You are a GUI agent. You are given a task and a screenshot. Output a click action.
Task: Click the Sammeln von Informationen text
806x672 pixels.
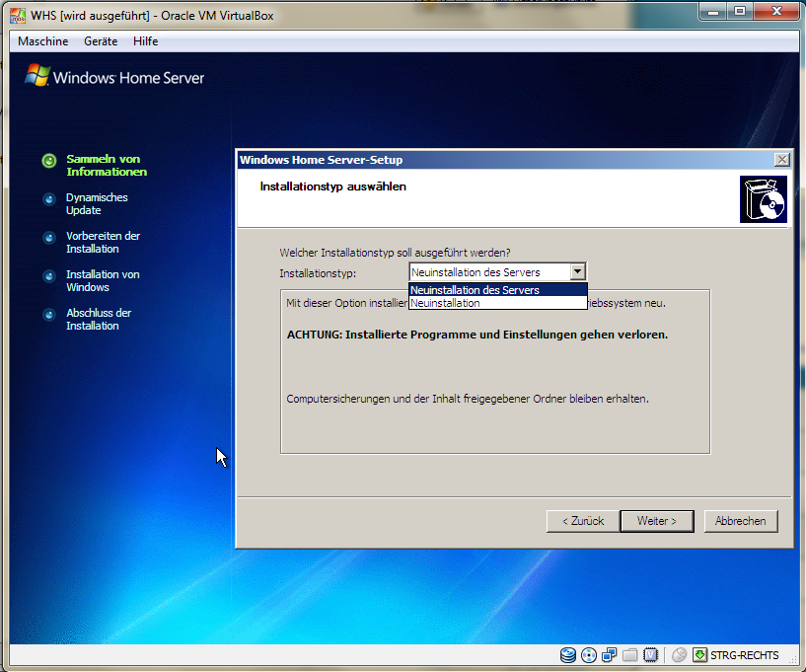pos(107,165)
